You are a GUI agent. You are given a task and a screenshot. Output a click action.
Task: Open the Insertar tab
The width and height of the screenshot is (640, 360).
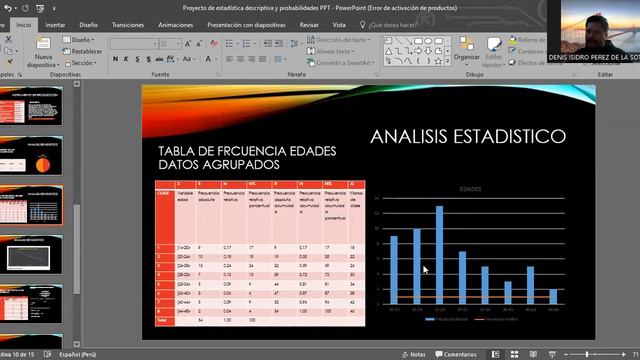click(55, 25)
